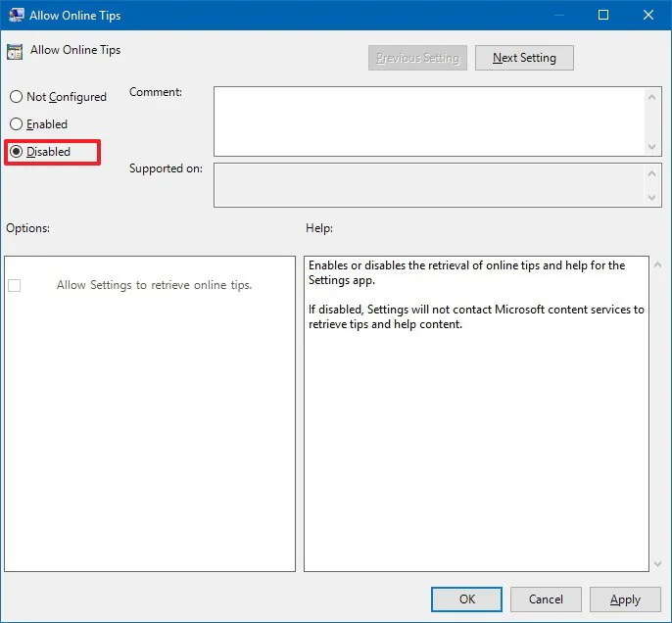Click inside the Comment text box
This screenshot has height=623, width=672.
point(429,121)
